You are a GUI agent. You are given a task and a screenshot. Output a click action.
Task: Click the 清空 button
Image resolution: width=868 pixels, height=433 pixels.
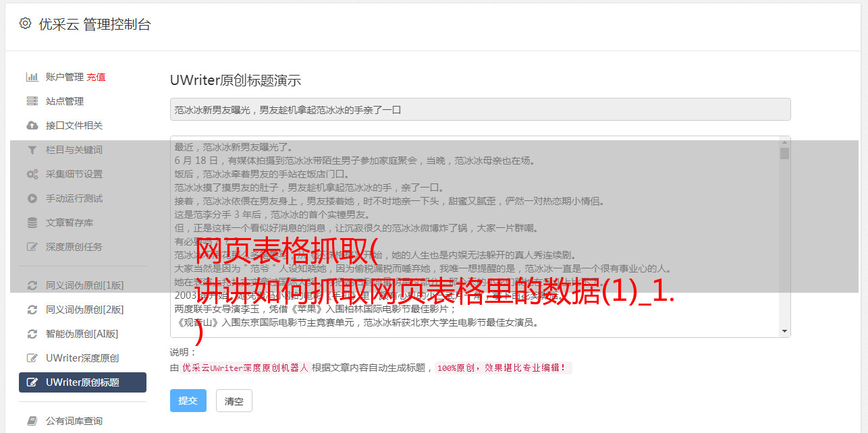[x=234, y=401]
